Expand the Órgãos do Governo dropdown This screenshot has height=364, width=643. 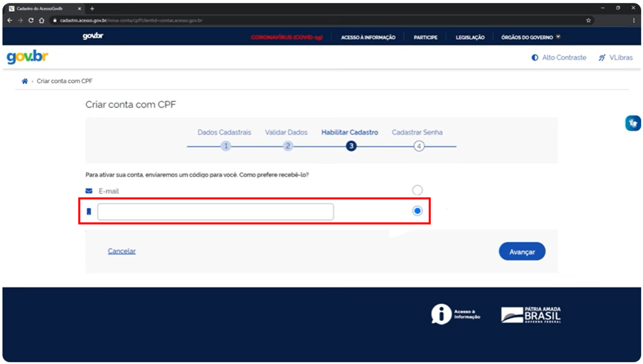530,38
